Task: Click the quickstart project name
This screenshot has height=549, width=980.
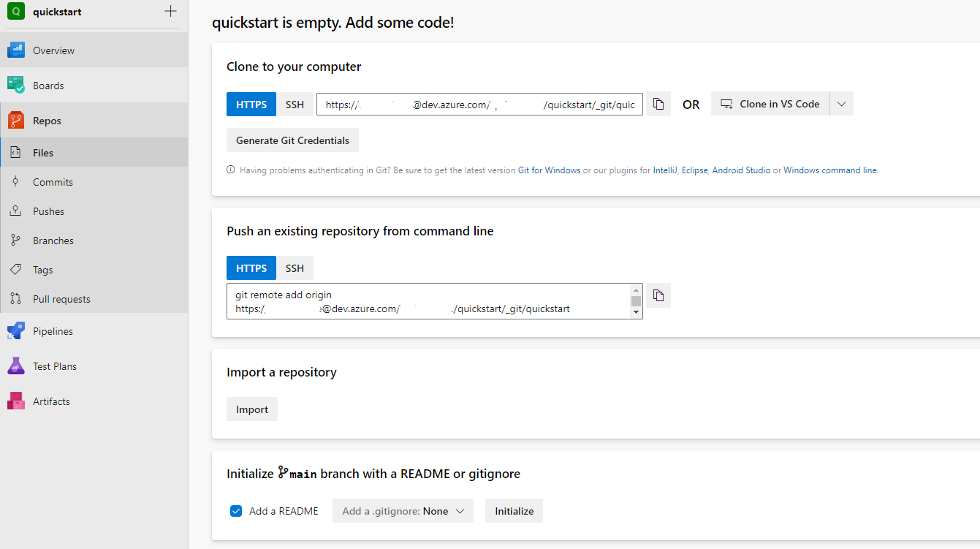Action: 57,12
